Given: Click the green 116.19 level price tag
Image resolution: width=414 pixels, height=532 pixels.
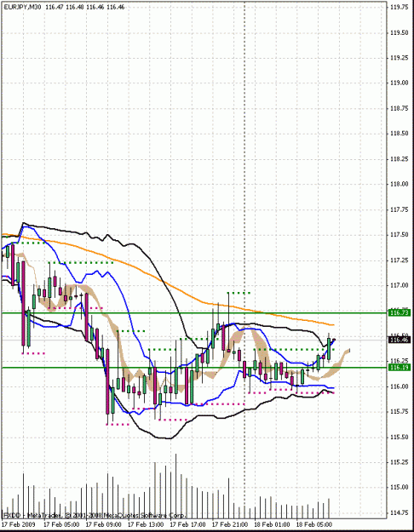Looking at the screenshot, I should click(400, 368).
